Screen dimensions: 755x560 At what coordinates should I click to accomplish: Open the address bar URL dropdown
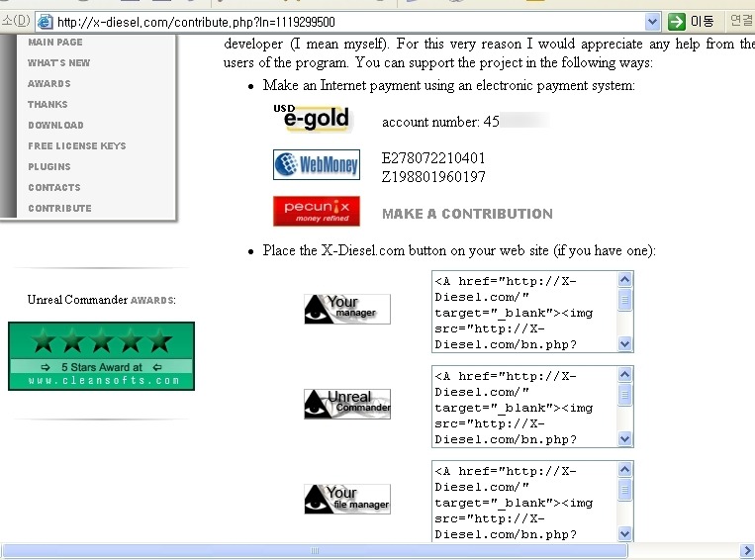coord(651,22)
